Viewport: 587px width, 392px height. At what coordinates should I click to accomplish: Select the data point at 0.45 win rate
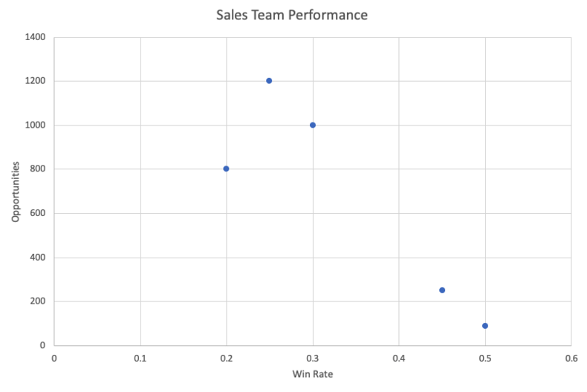pyautogui.click(x=442, y=290)
